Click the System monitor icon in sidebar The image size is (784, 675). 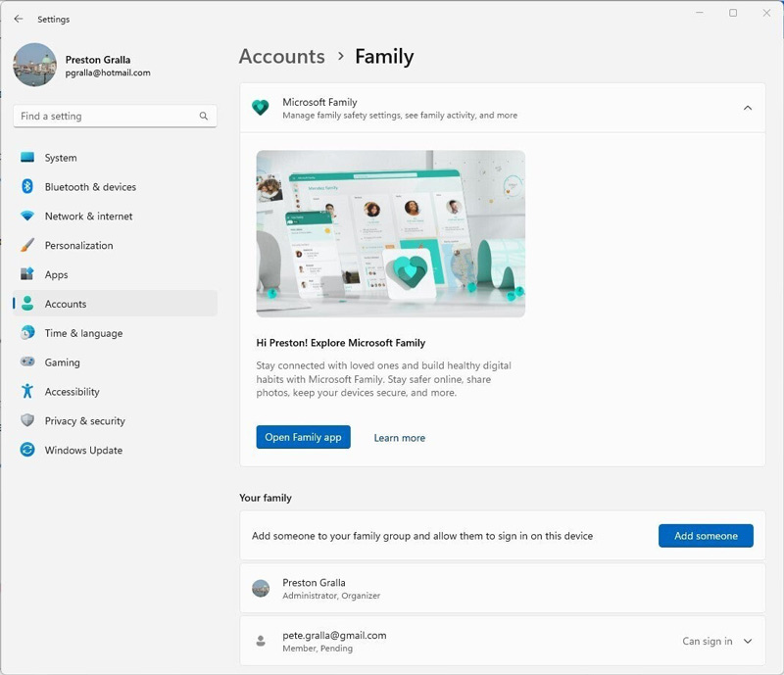(27, 158)
